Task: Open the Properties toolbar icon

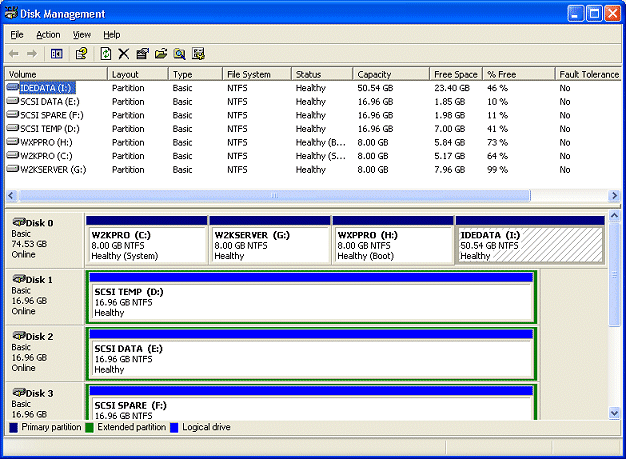Action: [x=143, y=53]
